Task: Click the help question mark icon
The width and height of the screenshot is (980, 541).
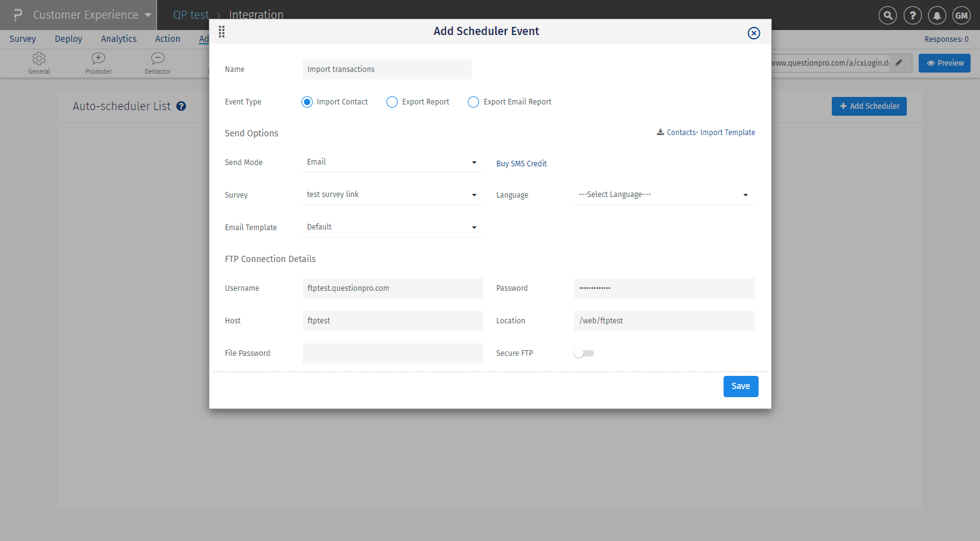Action: point(912,15)
